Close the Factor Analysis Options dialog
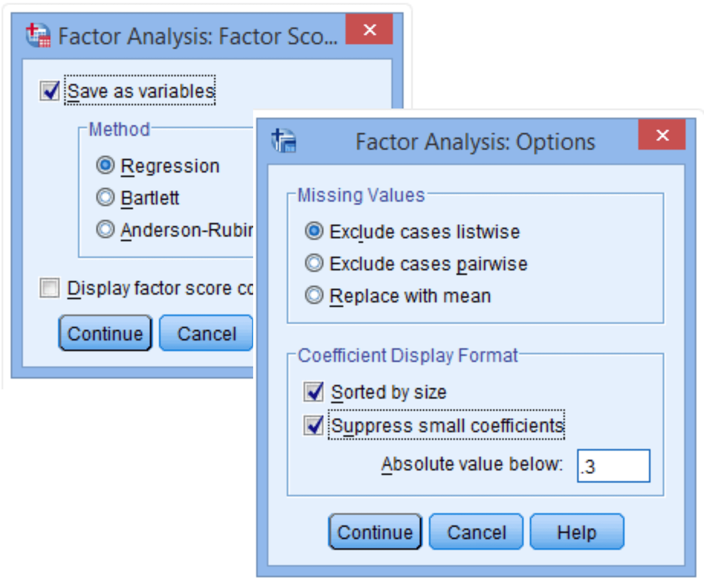The width and height of the screenshot is (704, 588). (x=662, y=136)
